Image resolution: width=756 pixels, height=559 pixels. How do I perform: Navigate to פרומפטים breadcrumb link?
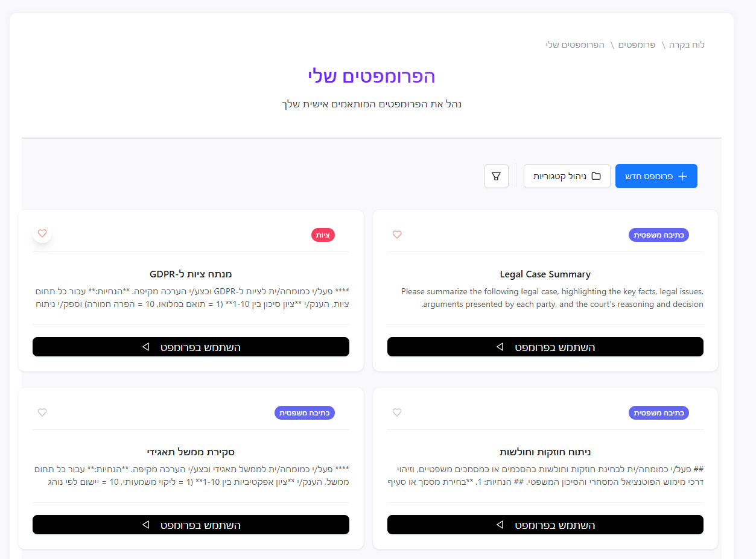tap(637, 45)
